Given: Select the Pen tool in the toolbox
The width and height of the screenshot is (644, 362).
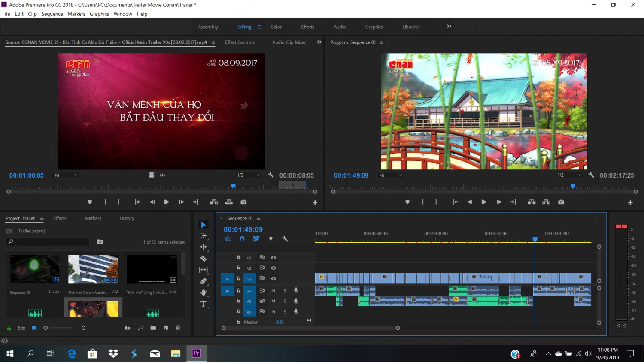Looking at the screenshot, I should [x=204, y=281].
